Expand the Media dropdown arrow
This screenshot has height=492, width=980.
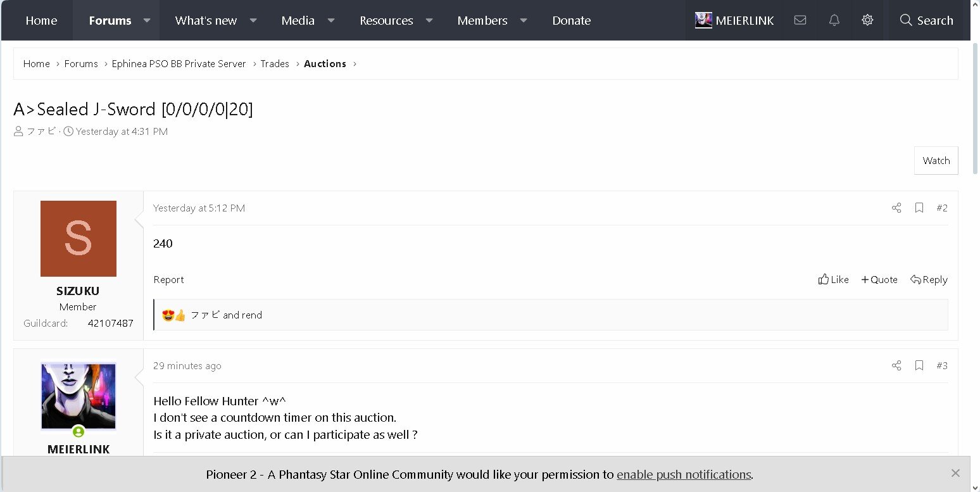tap(331, 20)
